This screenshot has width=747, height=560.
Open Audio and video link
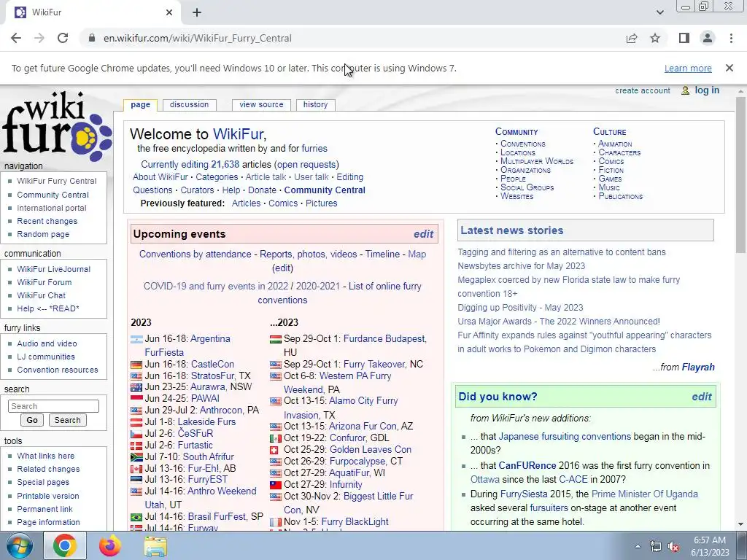pos(47,343)
